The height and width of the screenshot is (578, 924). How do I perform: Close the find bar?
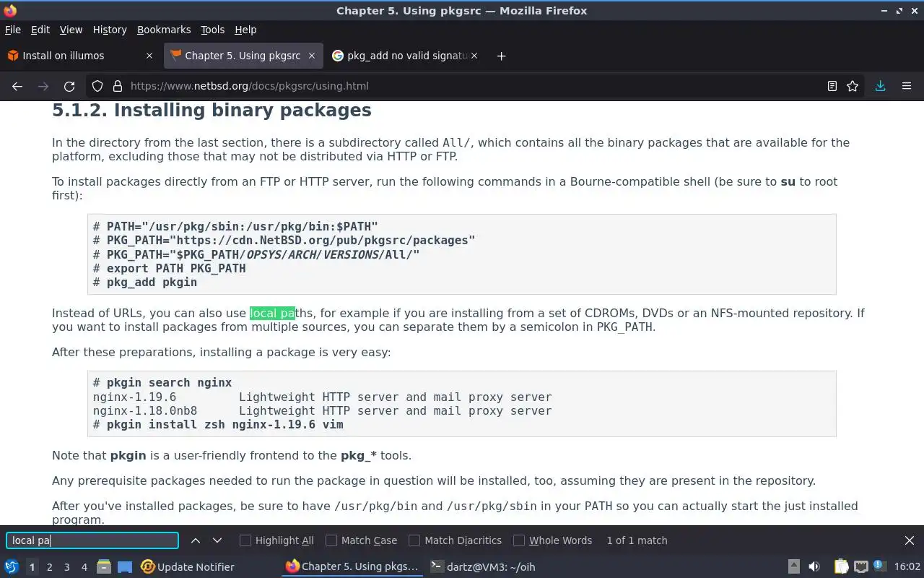[x=910, y=540]
